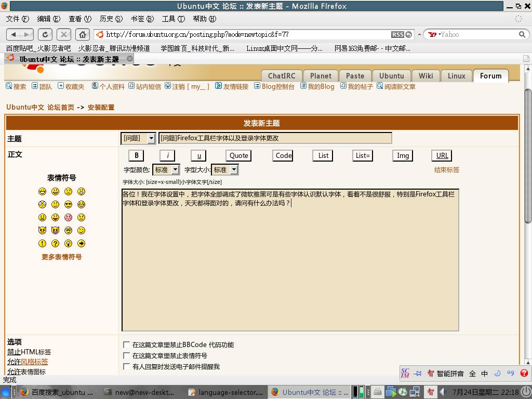The height and width of the screenshot is (399, 532).
Task: Open 百度贴吧_火影忍者吧 bookmark
Action: click(x=38, y=48)
